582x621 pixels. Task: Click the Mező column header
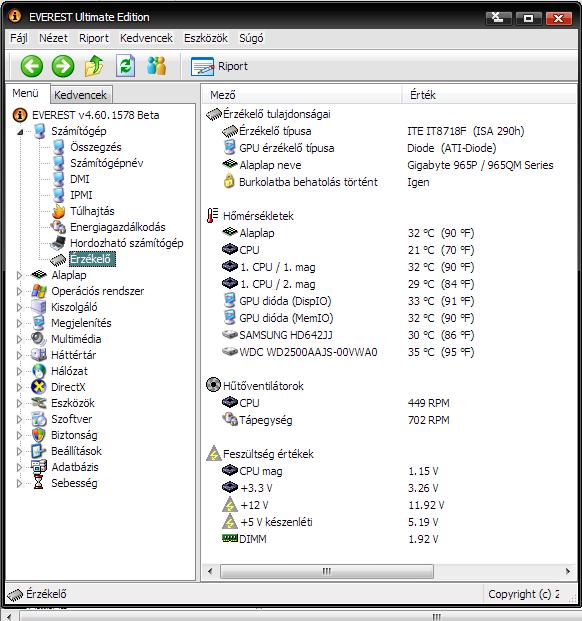point(302,95)
